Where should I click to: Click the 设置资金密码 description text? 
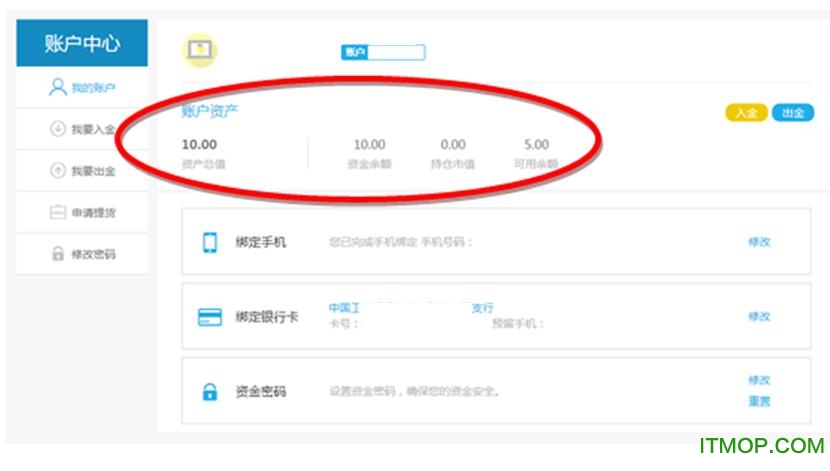pyautogui.click(x=414, y=391)
